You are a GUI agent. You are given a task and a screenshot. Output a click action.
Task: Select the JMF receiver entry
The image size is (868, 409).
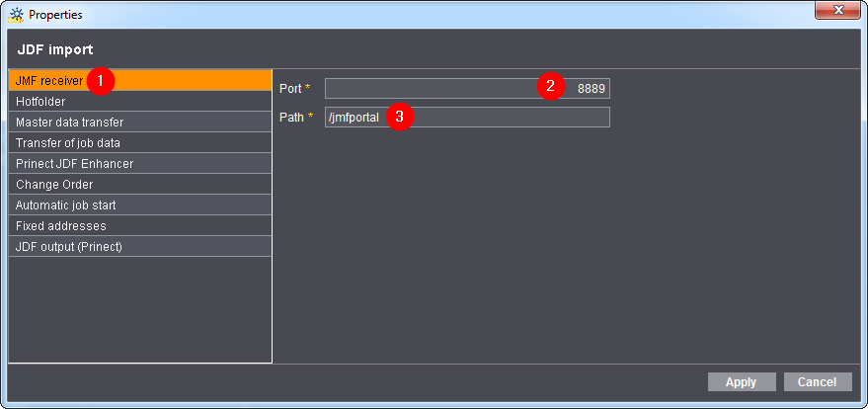49,80
